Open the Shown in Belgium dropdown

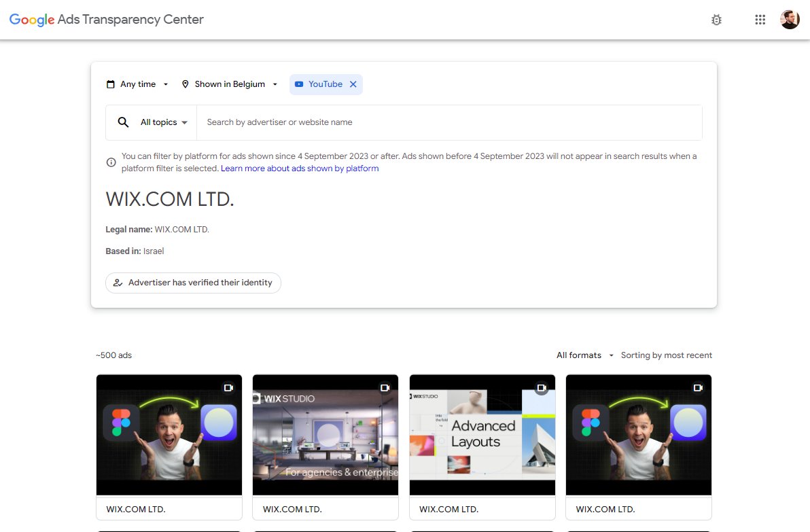(x=230, y=84)
